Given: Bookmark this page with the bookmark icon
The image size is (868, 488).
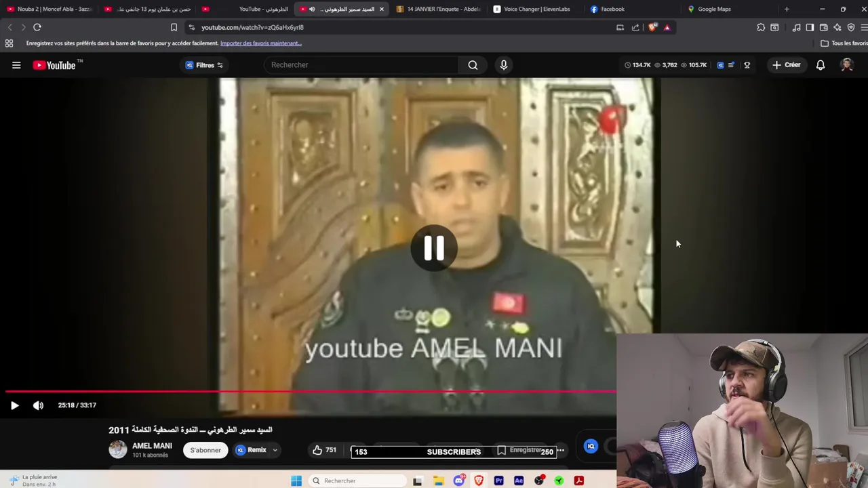Looking at the screenshot, I should click(174, 27).
